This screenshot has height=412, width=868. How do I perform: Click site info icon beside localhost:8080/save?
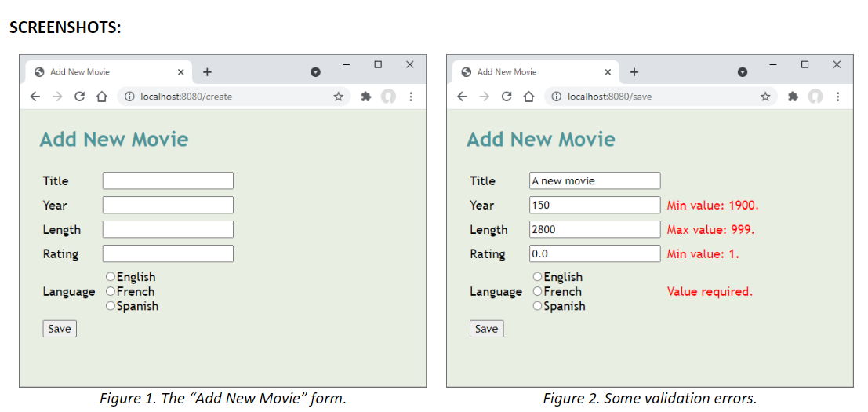pos(557,97)
